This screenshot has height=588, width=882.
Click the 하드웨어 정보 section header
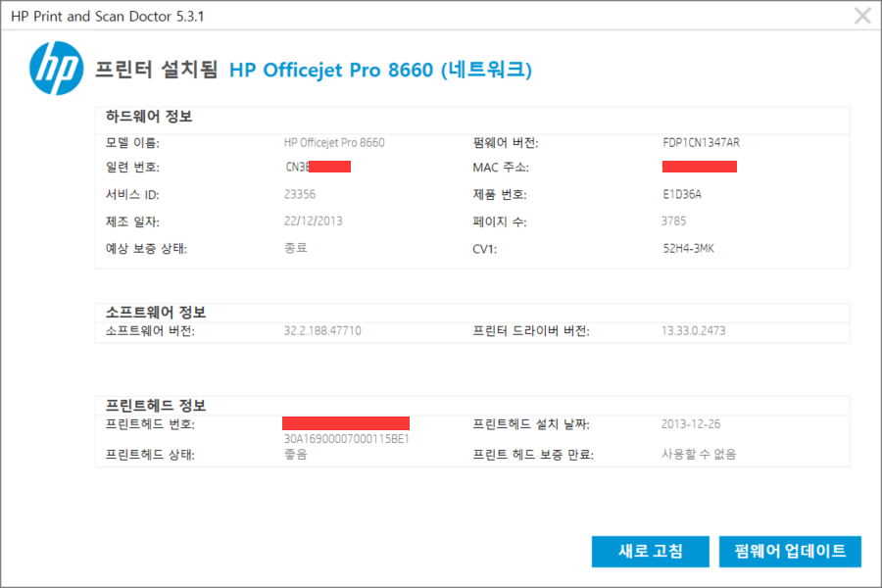[149, 117]
